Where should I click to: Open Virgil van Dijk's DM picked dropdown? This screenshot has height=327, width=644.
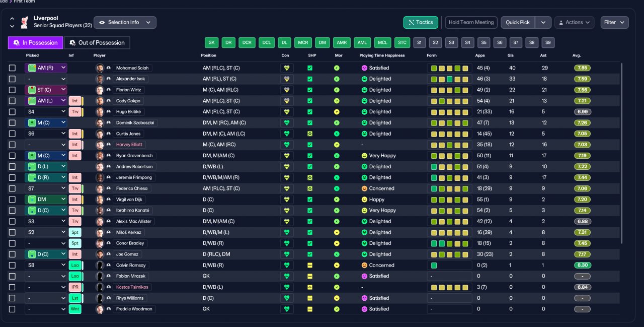[46, 200]
